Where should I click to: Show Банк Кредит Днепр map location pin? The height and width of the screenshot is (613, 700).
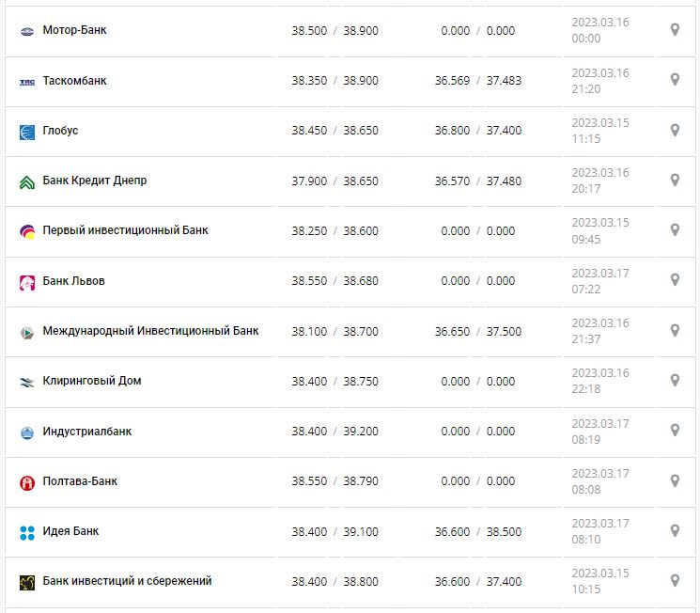click(674, 180)
